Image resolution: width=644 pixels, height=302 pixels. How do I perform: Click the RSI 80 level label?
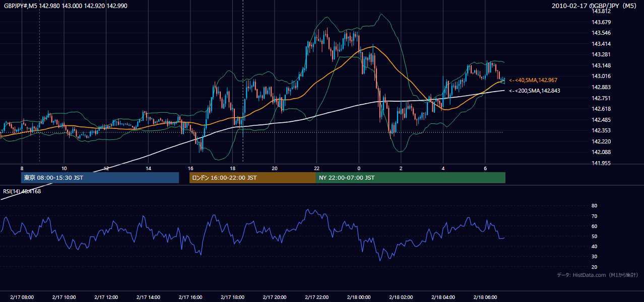tap(594, 206)
